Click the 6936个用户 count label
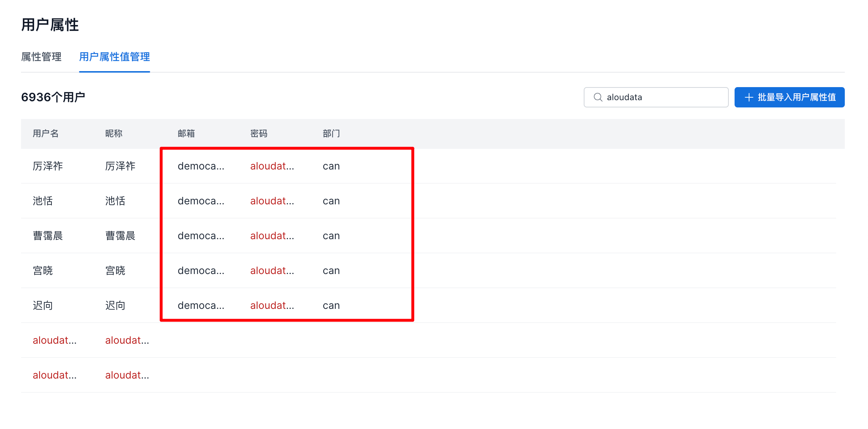868x429 pixels. pyautogui.click(x=53, y=97)
